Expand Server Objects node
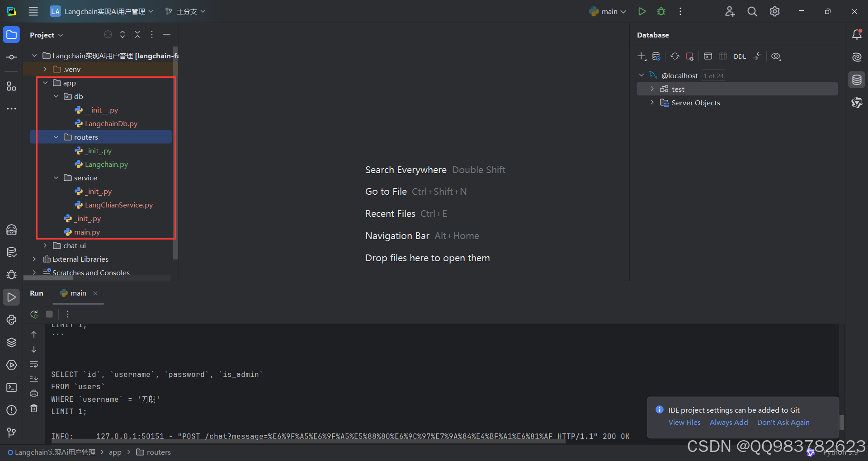The width and height of the screenshot is (868, 461). [652, 103]
